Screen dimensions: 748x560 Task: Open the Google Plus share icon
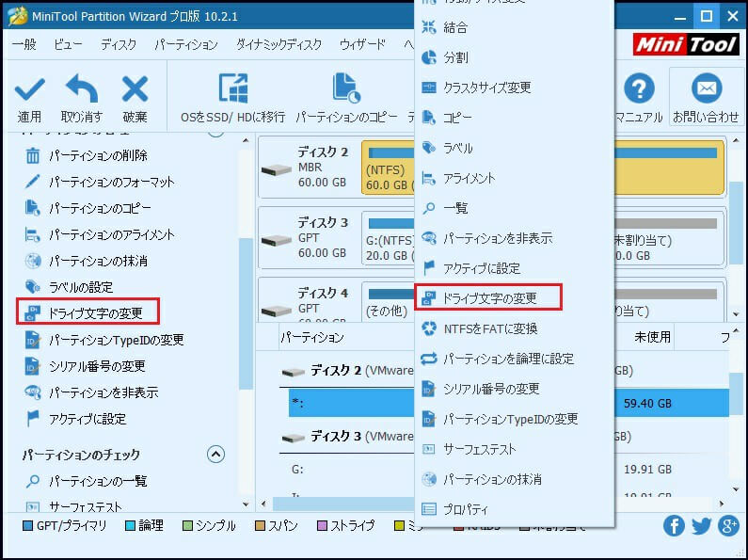[728, 526]
